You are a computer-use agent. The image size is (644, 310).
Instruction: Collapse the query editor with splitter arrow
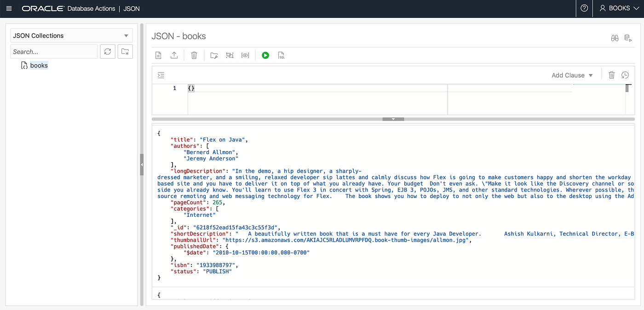[x=393, y=119]
